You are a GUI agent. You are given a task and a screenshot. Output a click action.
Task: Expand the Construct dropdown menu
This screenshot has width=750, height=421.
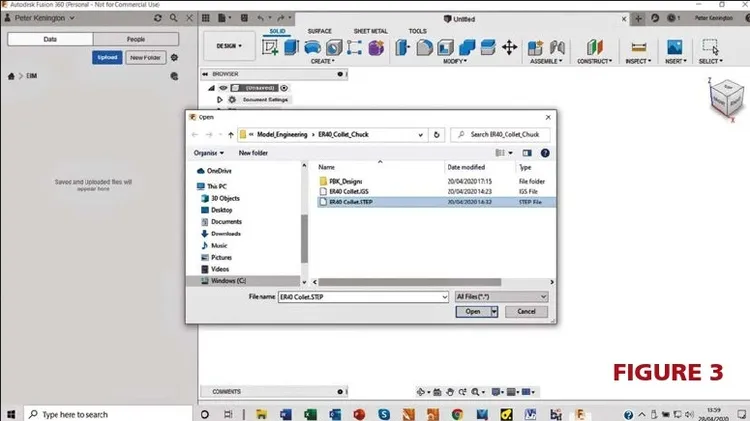[x=595, y=61]
